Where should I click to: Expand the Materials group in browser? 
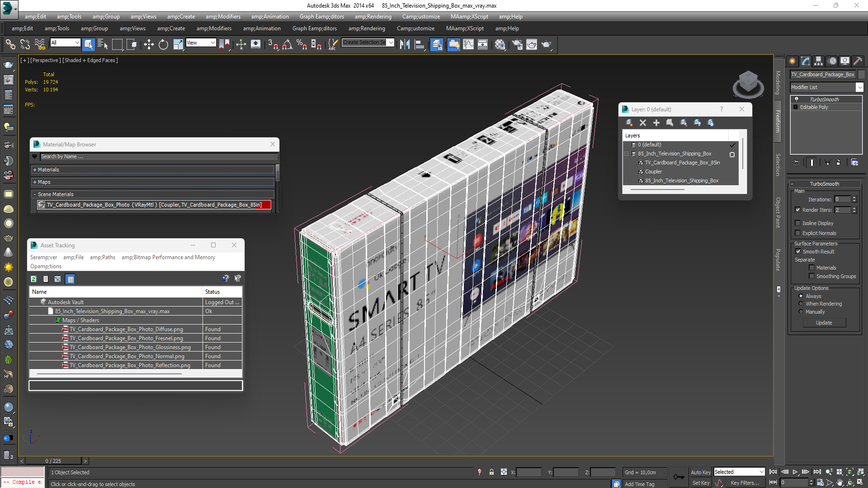coord(153,170)
